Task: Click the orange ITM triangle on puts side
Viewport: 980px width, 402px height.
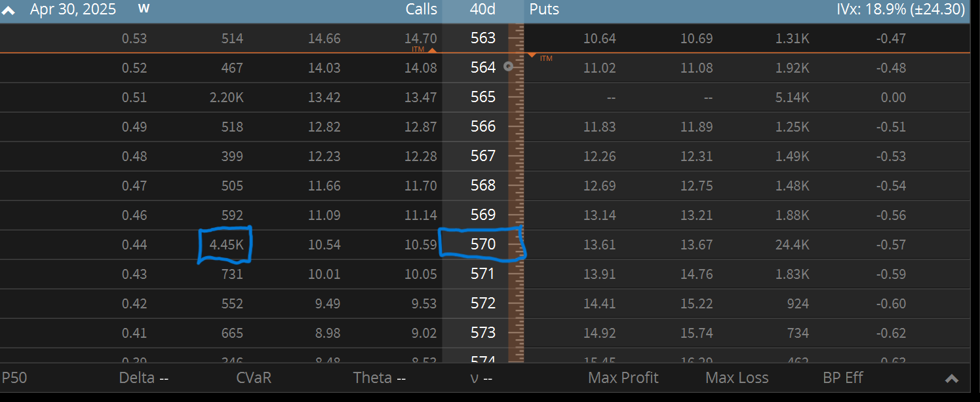Action: coord(532,55)
